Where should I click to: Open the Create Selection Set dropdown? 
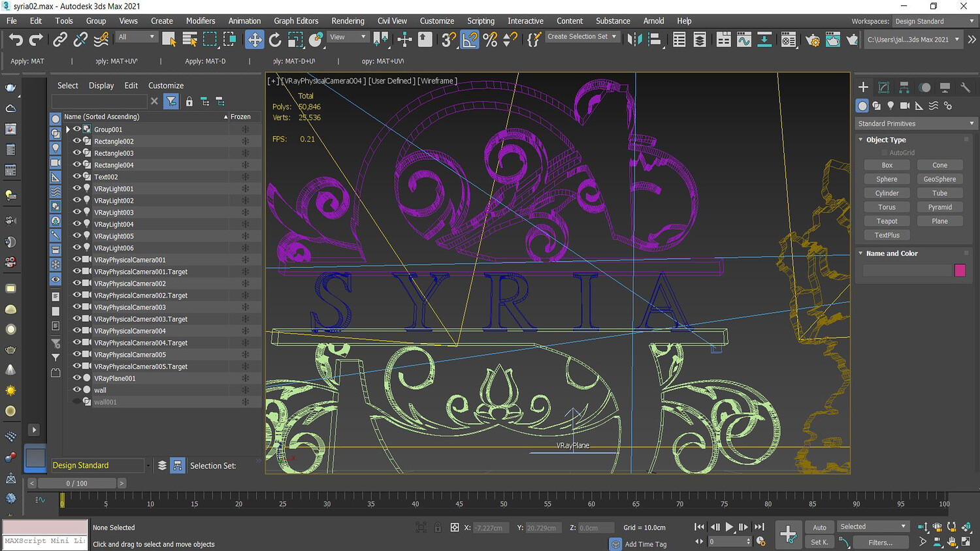click(x=581, y=37)
